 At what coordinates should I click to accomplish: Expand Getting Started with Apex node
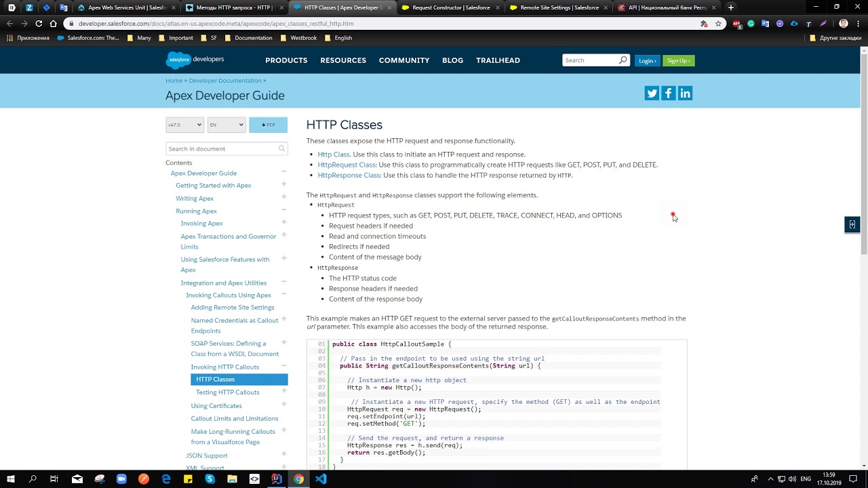(x=283, y=184)
